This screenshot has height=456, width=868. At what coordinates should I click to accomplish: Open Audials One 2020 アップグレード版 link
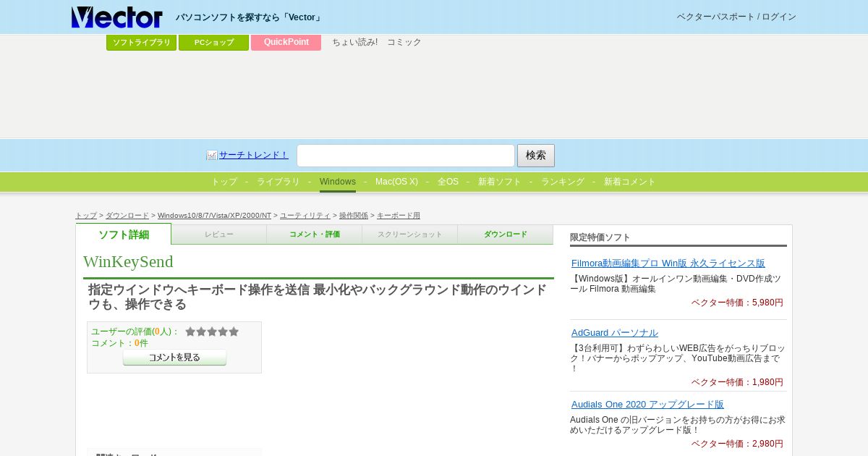tap(647, 405)
